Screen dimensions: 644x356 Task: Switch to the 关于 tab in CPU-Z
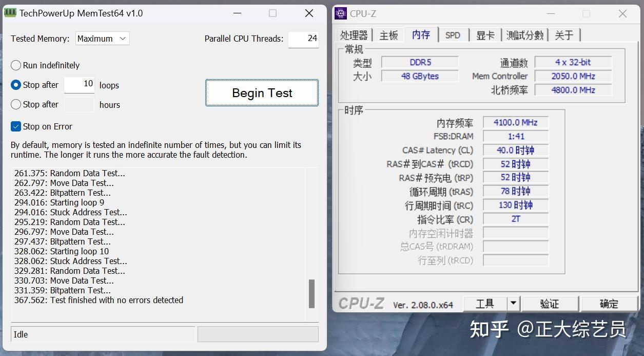(x=564, y=35)
